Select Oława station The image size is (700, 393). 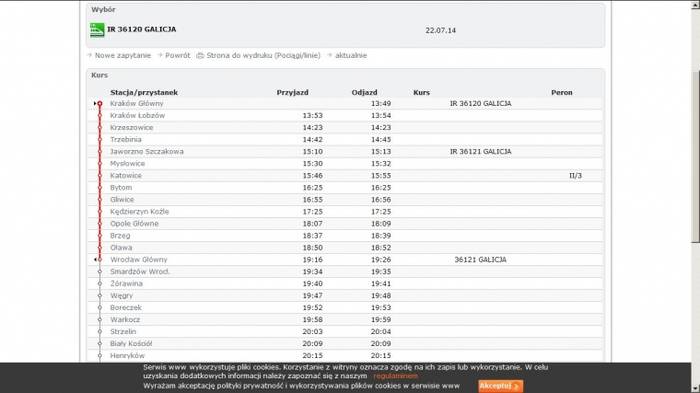point(121,248)
